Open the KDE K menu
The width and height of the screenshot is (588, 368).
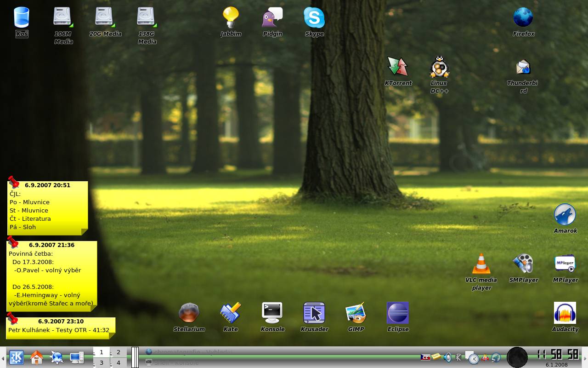(17, 357)
